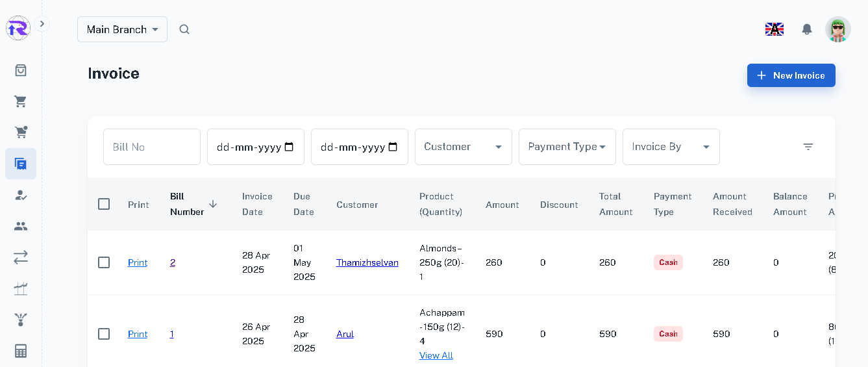The height and width of the screenshot is (367, 868).
Task: Expand the Customer filter dropdown
Action: click(x=464, y=147)
